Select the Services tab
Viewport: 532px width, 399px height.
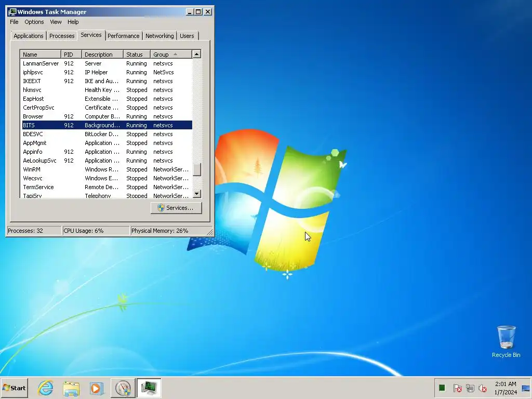coord(91,35)
